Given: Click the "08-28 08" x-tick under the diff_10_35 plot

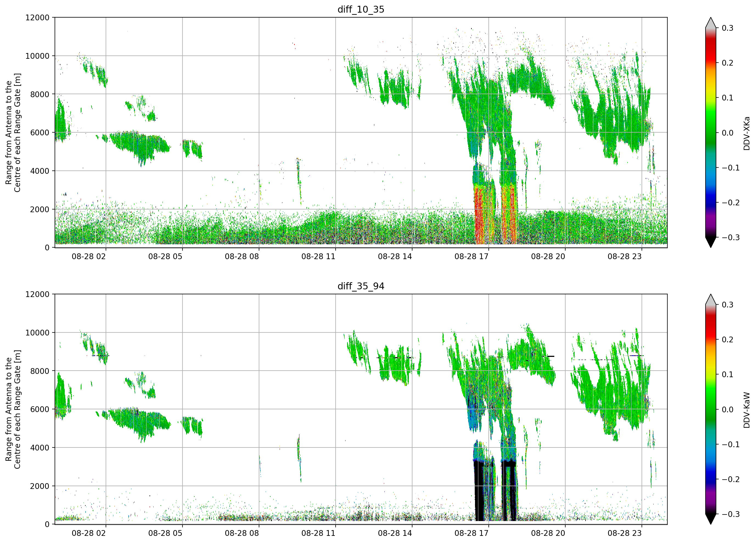Looking at the screenshot, I should click(242, 256).
